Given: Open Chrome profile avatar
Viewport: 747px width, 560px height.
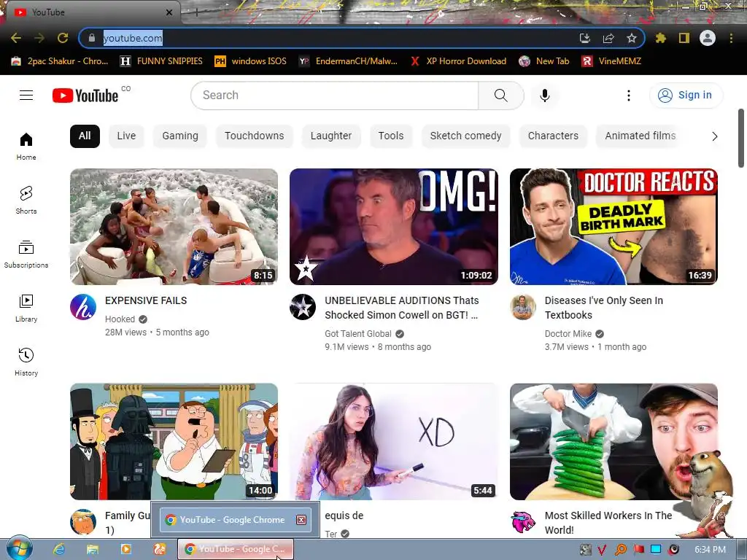Looking at the screenshot, I should pyautogui.click(x=708, y=38).
